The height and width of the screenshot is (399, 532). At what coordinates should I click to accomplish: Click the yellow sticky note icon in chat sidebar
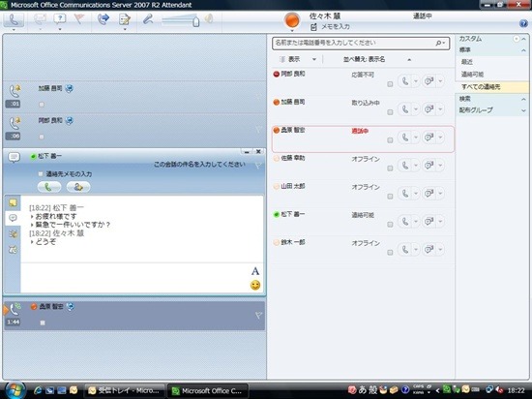(x=13, y=203)
